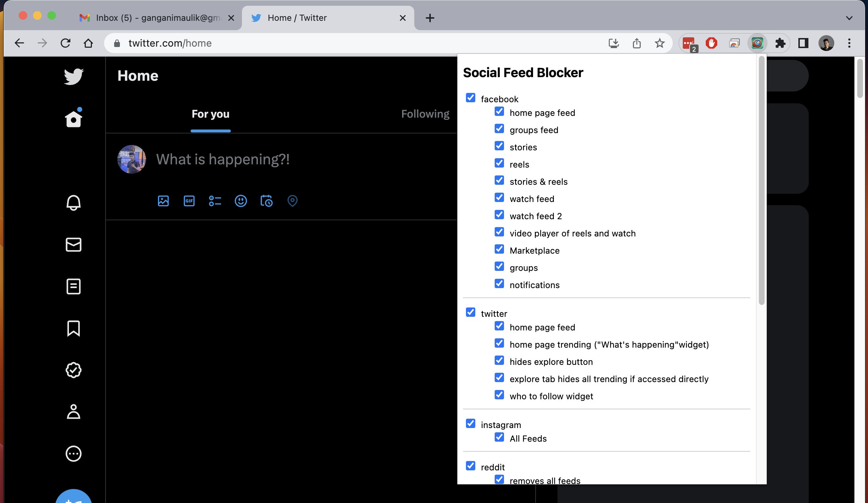Click the Twitter bird logo
Image resolution: width=868 pixels, height=503 pixels.
click(73, 76)
